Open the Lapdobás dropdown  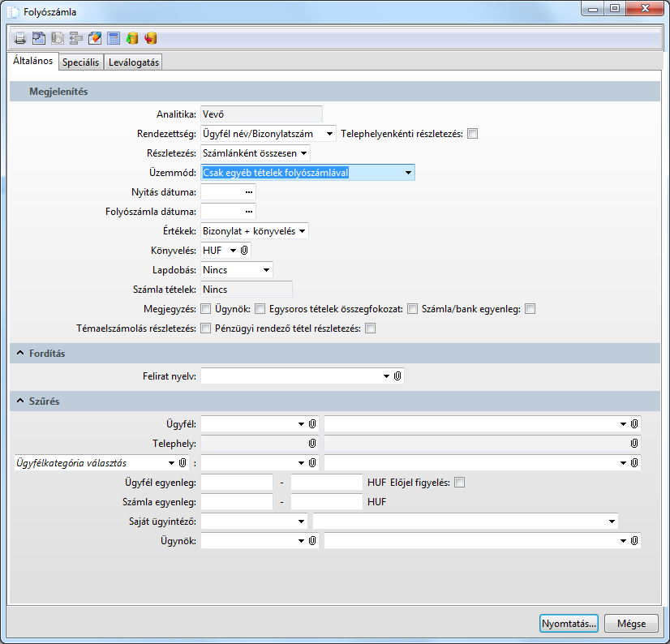point(265,270)
